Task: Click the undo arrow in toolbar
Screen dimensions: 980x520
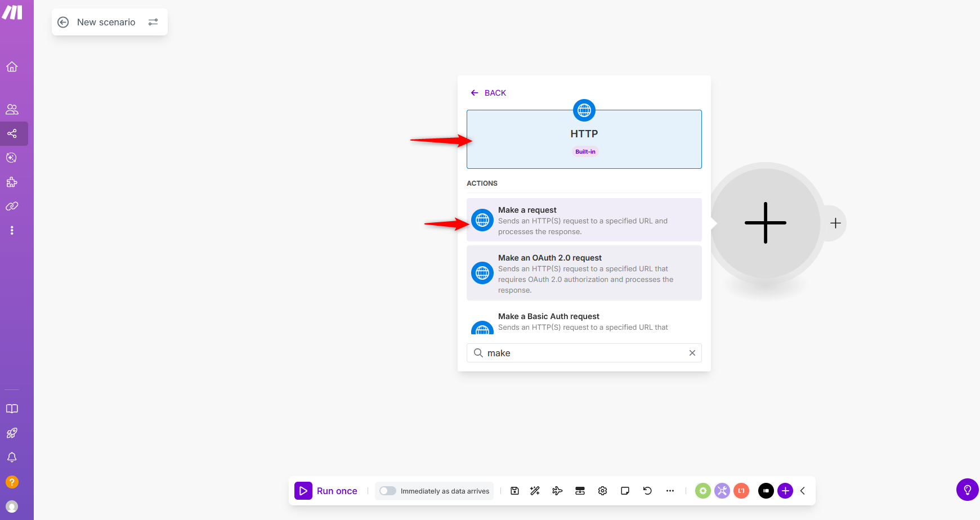Action: tap(647, 491)
